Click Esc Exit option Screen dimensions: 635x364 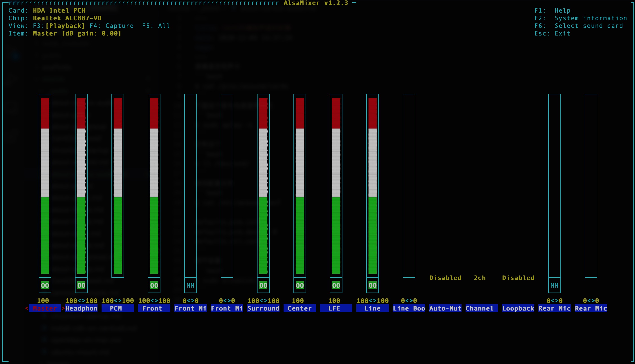pos(552,33)
